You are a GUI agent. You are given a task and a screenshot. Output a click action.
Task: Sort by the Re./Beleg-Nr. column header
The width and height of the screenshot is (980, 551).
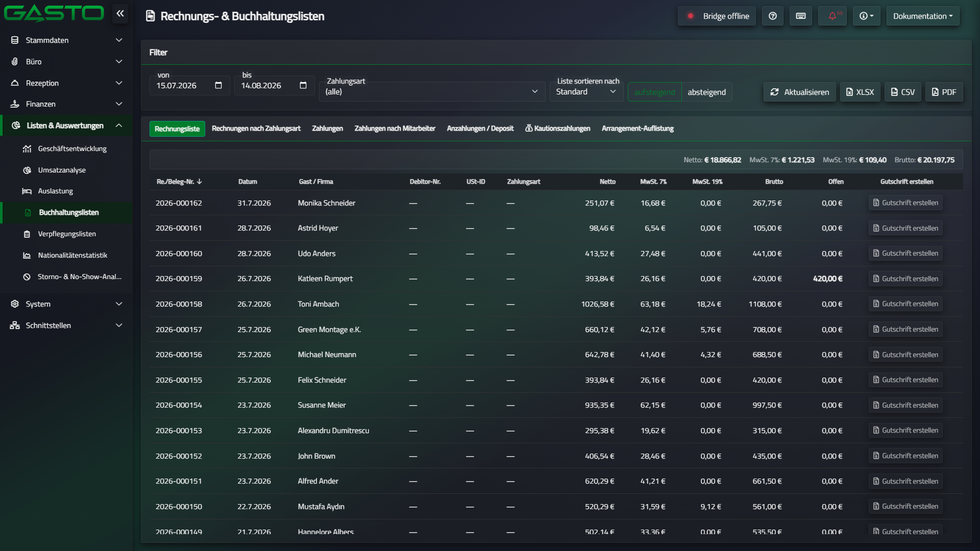179,182
